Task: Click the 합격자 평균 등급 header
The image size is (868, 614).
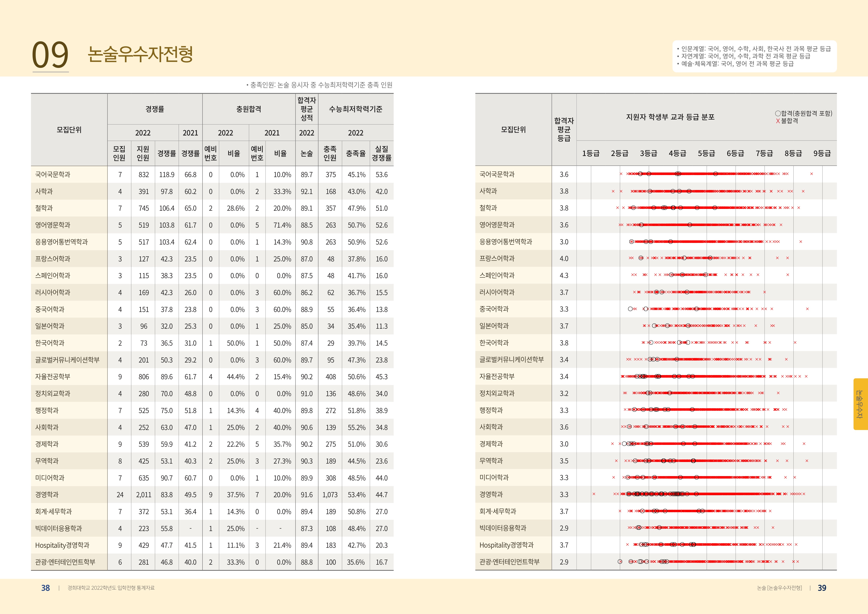Action: pos(564,129)
